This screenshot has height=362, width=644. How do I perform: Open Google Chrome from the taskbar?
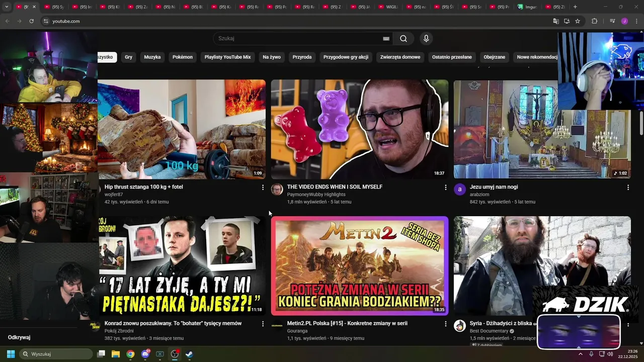(130, 354)
